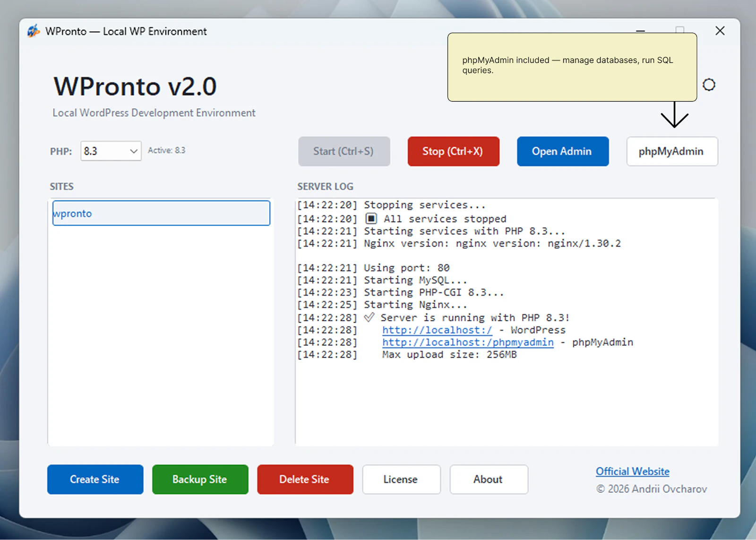Screen dimensions: 756x540
Task: Open the About dialog
Action: tap(489, 479)
